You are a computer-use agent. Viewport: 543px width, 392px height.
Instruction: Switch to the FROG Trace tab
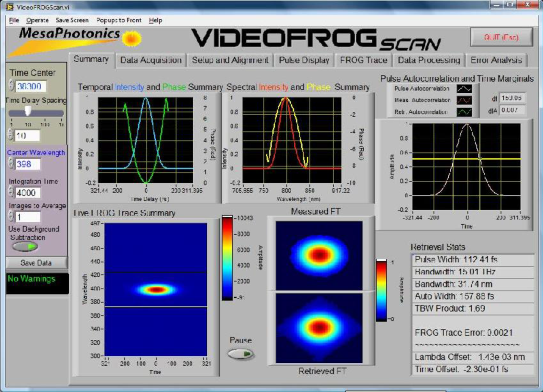(x=364, y=60)
